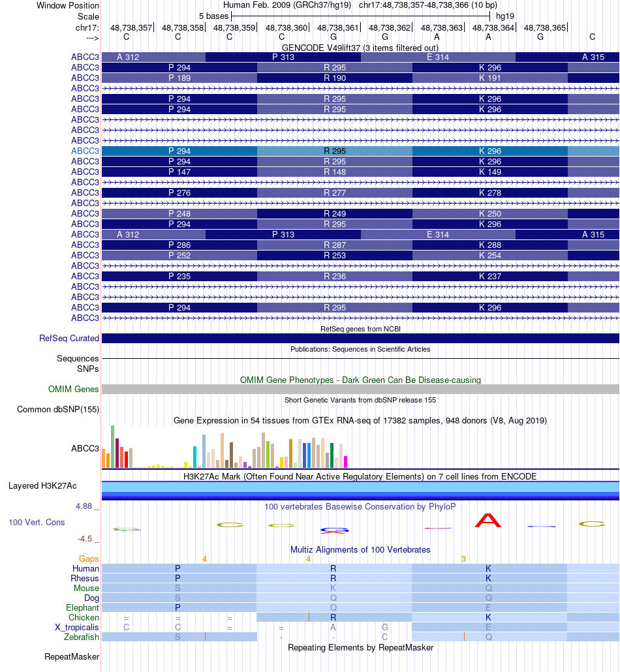The image size is (620, 672).
Task: Click the 48,738,365 position label
Action: (x=544, y=27)
